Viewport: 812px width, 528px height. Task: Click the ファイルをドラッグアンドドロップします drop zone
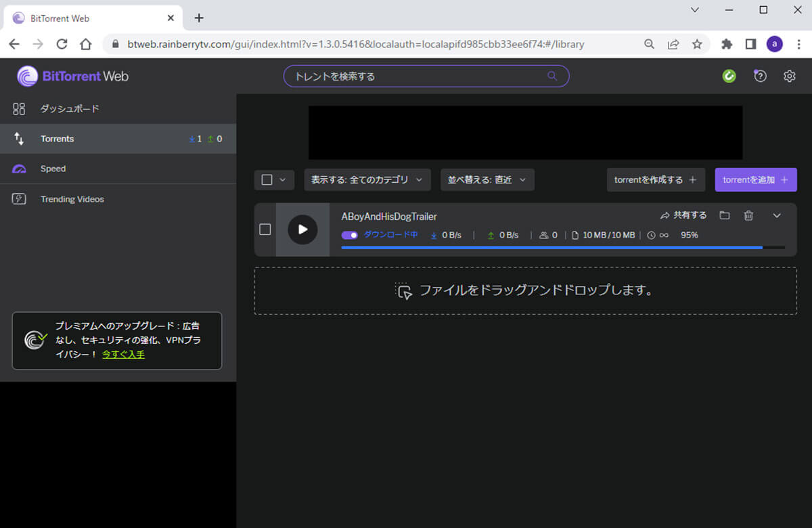[x=526, y=291]
